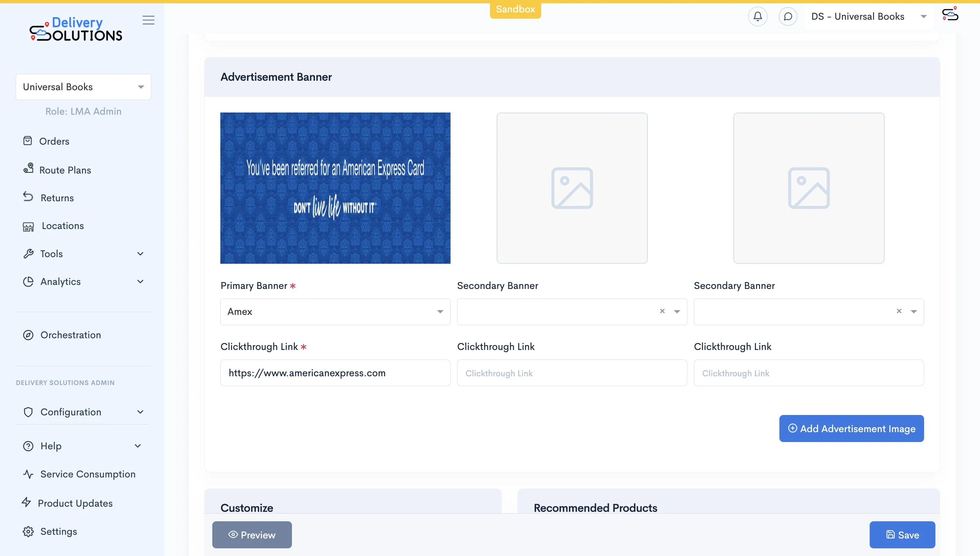Navigate to Returns
The image size is (980, 556).
(x=57, y=198)
